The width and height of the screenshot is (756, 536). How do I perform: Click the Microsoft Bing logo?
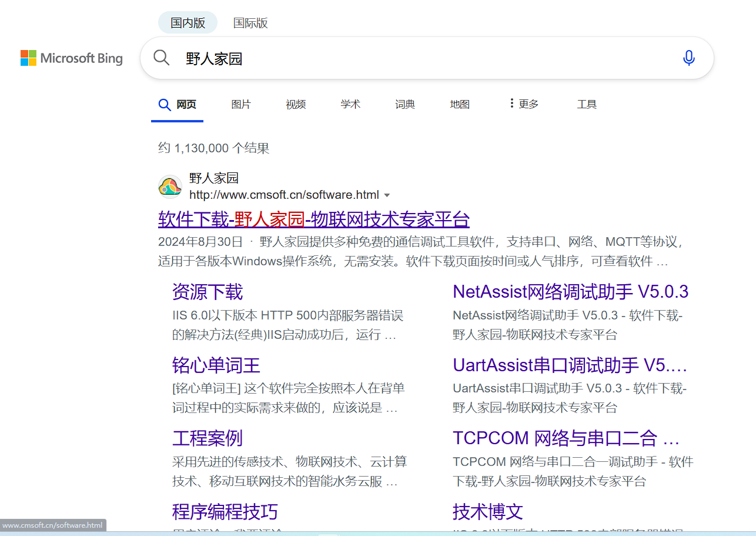coord(72,58)
